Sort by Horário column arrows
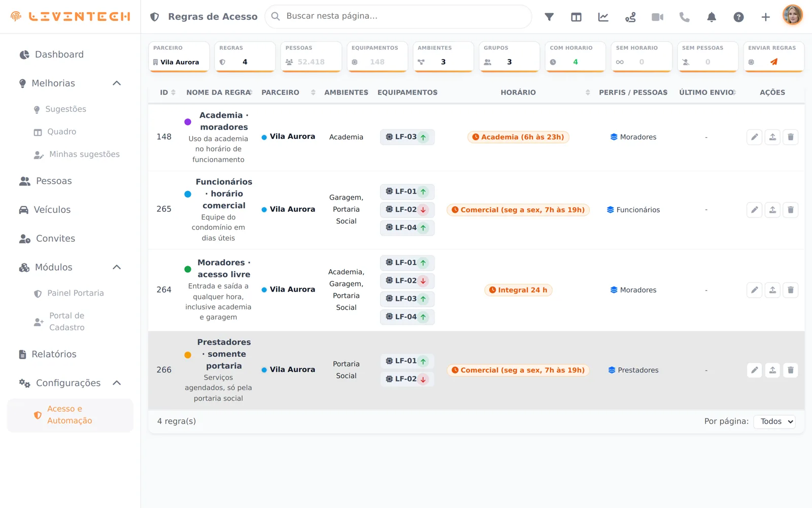Image resolution: width=812 pixels, height=508 pixels. (588, 92)
